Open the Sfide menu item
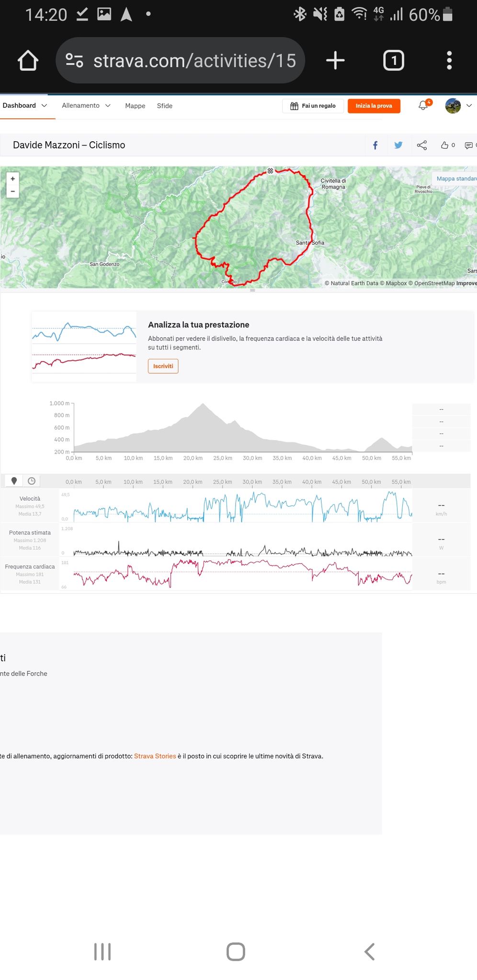Image resolution: width=477 pixels, height=980 pixels. [165, 106]
